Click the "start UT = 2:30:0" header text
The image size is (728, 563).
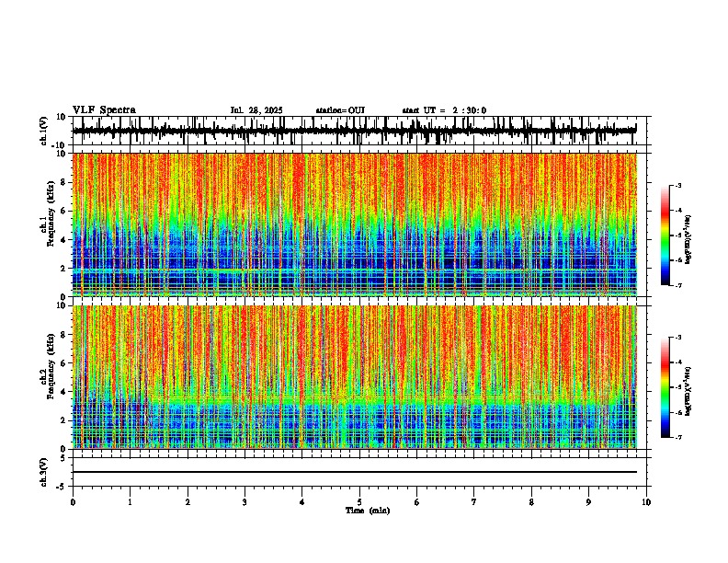point(444,110)
